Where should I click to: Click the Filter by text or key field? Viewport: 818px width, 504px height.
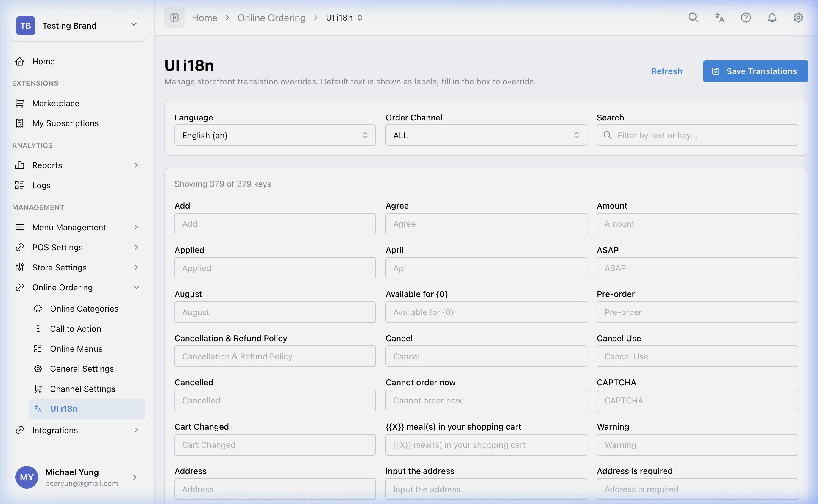pyautogui.click(x=696, y=135)
